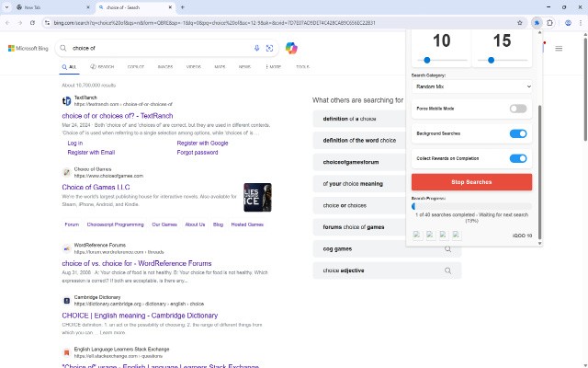Image resolution: width=588 pixels, height=368 pixels.
Task: Open Bing hamburger settings menu
Action: 559,49
